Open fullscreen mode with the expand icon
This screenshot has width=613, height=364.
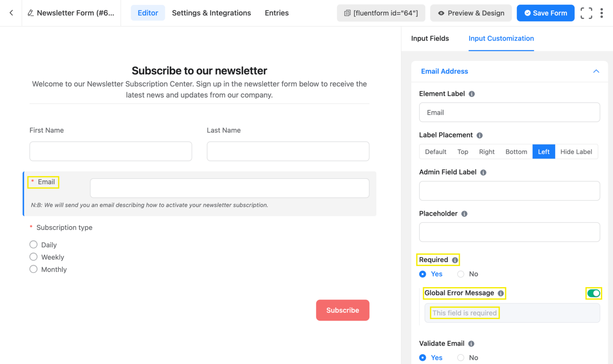coord(586,13)
